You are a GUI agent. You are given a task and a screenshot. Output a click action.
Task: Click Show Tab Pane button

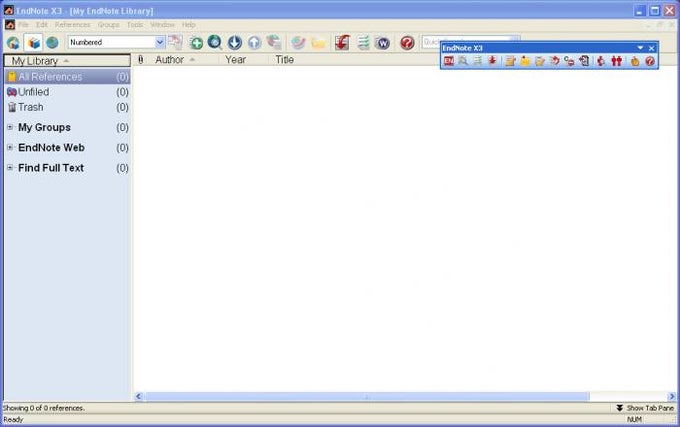click(x=645, y=408)
